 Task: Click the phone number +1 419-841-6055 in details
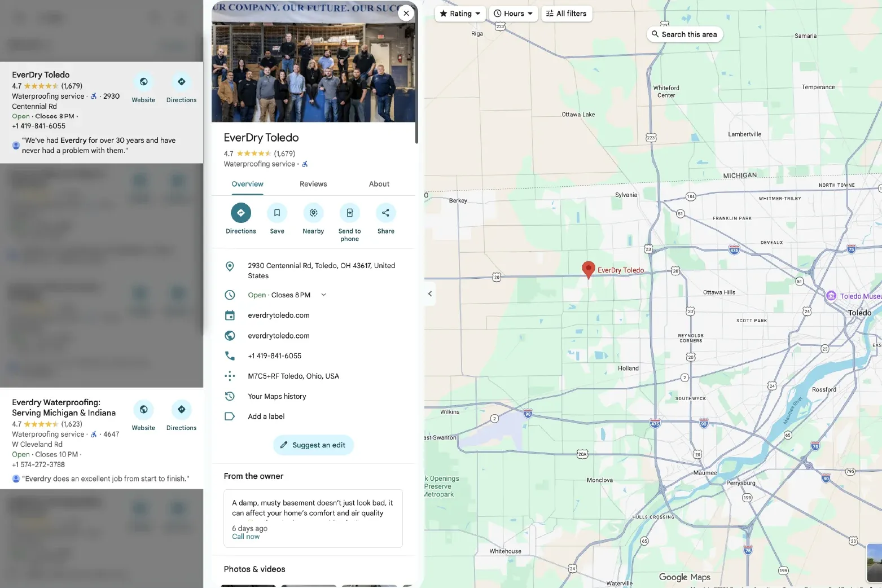coord(275,356)
